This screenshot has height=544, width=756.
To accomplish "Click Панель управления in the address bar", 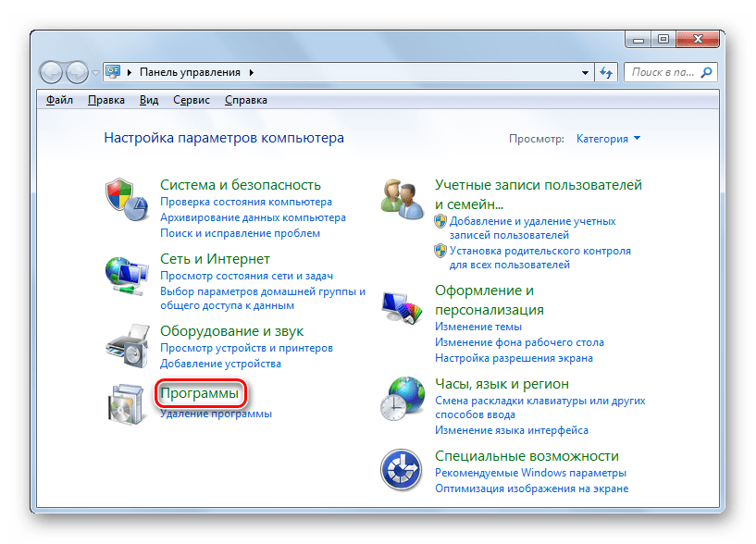I will [x=190, y=72].
